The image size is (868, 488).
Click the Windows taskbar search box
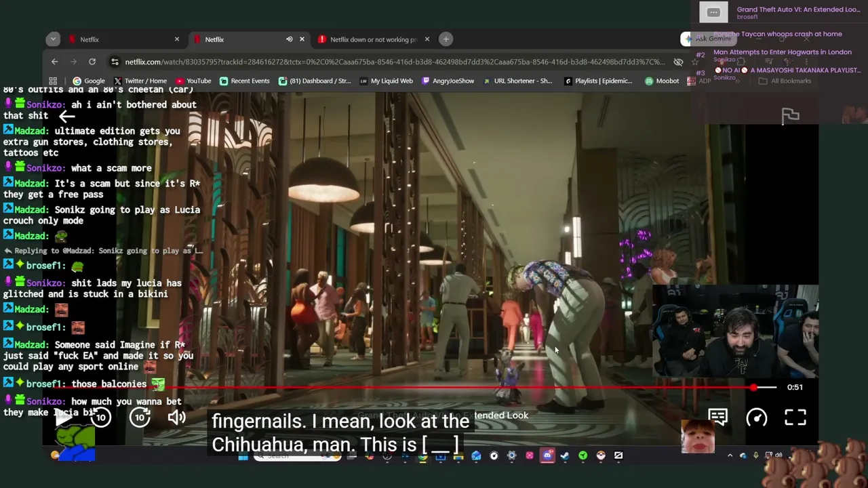pos(297,455)
